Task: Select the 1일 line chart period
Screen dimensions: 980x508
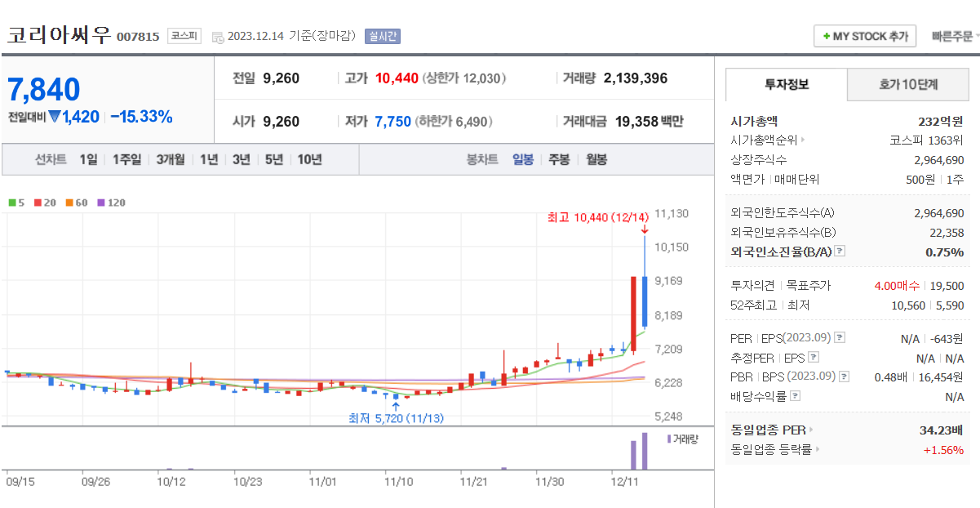Action: pyautogui.click(x=88, y=159)
